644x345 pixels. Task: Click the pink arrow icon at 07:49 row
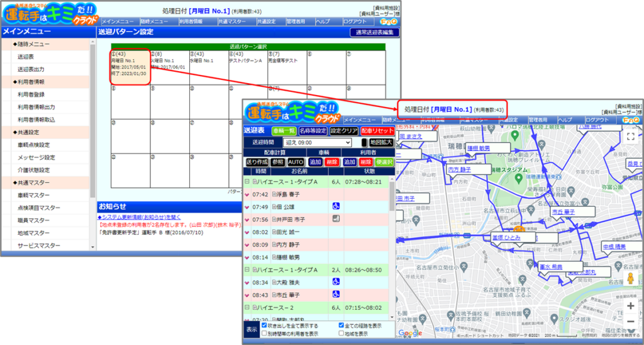tap(247, 207)
